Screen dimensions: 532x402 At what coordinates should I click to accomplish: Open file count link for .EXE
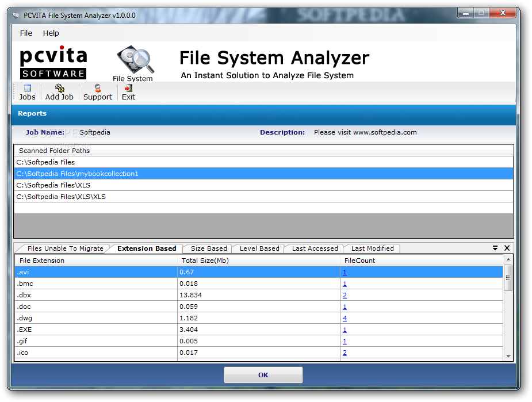[x=345, y=330]
